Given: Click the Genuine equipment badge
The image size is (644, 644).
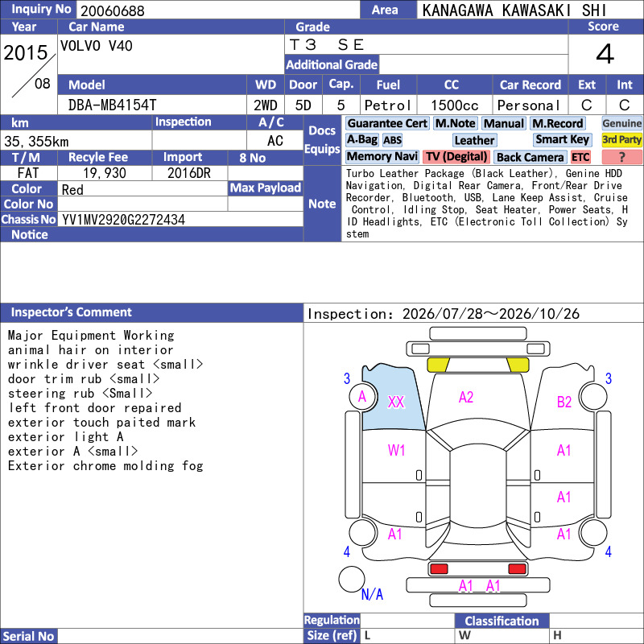Looking at the screenshot, I should click(x=621, y=123).
